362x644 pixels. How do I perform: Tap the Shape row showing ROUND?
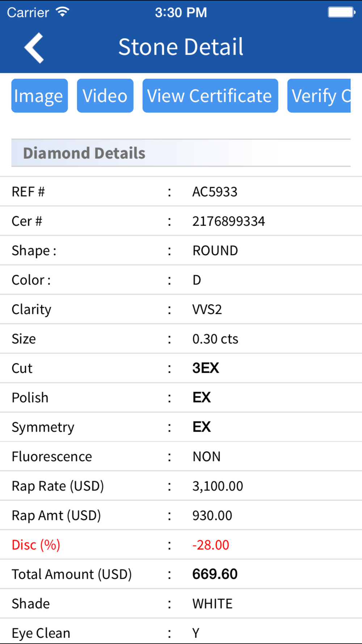click(x=181, y=250)
